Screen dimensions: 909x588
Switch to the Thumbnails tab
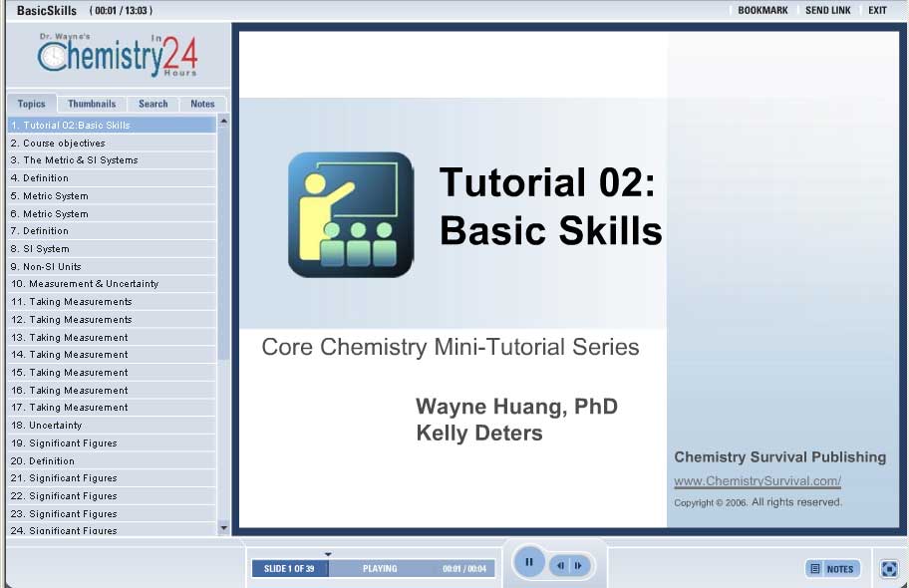pyautogui.click(x=92, y=104)
